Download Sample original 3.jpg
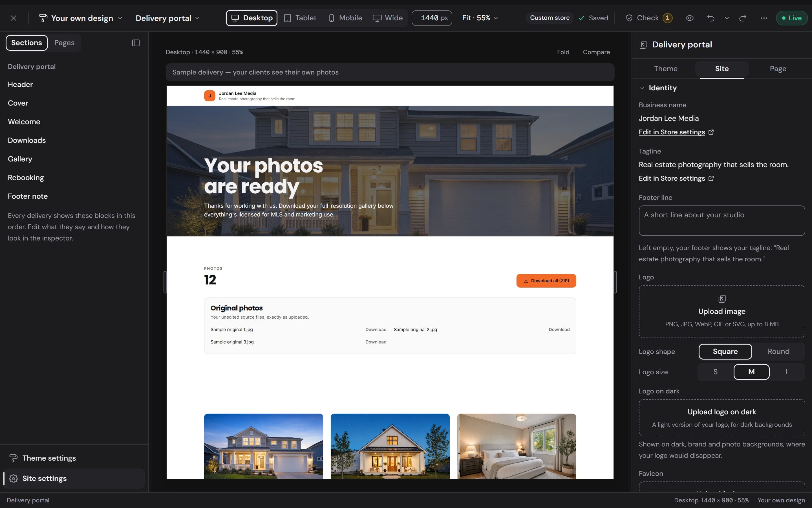This screenshot has width=812, height=508. 376,342
